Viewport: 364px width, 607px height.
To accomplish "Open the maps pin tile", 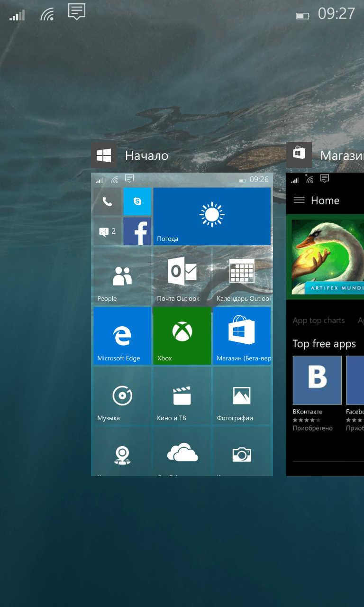I will tap(122, 451).
